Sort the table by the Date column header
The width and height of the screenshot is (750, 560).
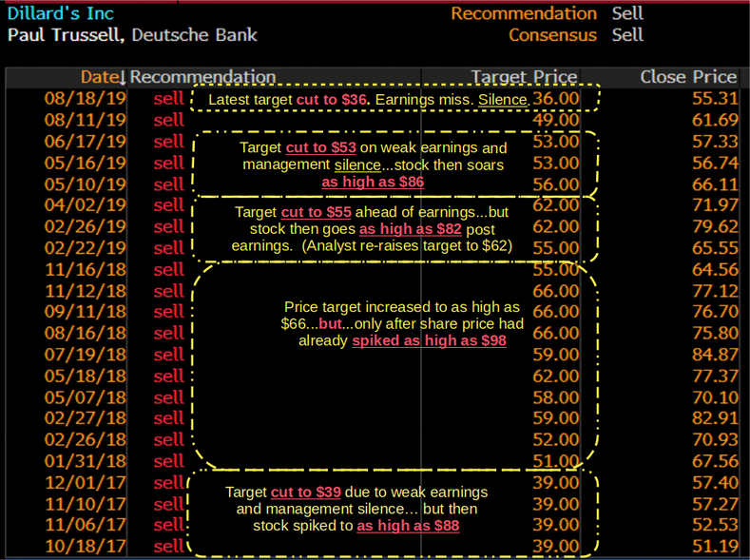[103, 77]
